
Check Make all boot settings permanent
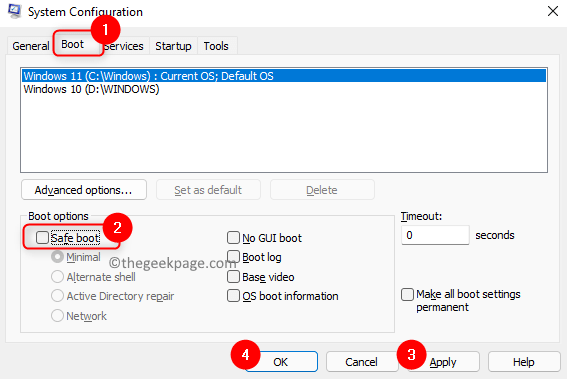coord(408,294)
